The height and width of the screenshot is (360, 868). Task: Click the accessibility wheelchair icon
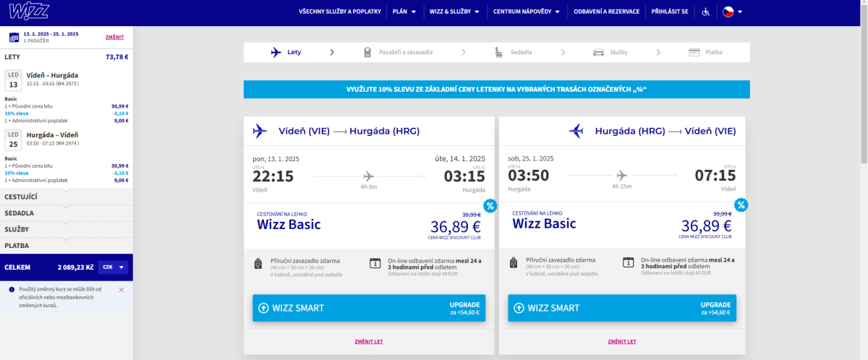pos(706,12)
